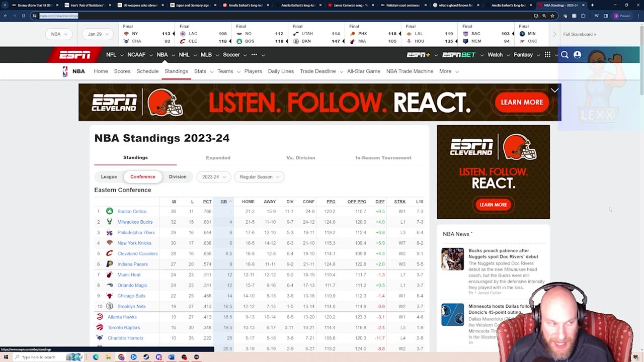
Task: Select the Conference view toggle
Action: 143,177
